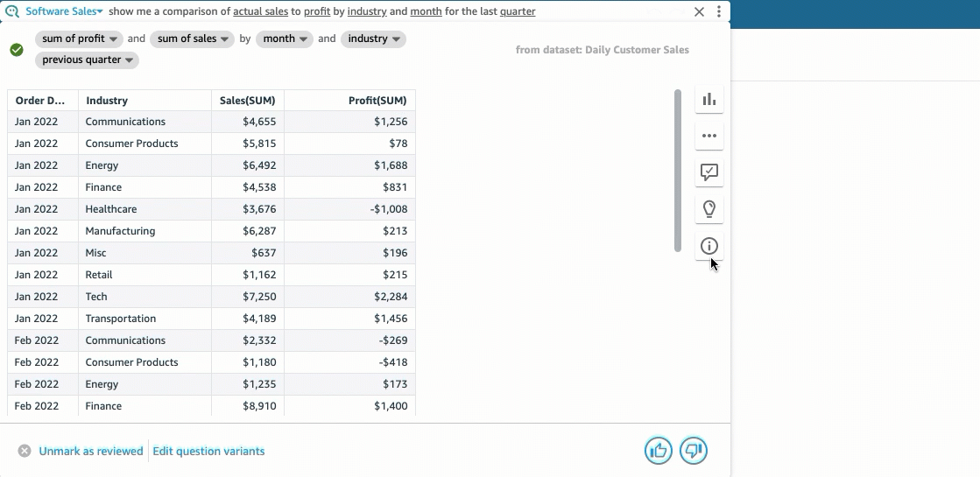Open the review feedback speech bubble icon
This screenshot has width=980, height=477.
point(709,172)
